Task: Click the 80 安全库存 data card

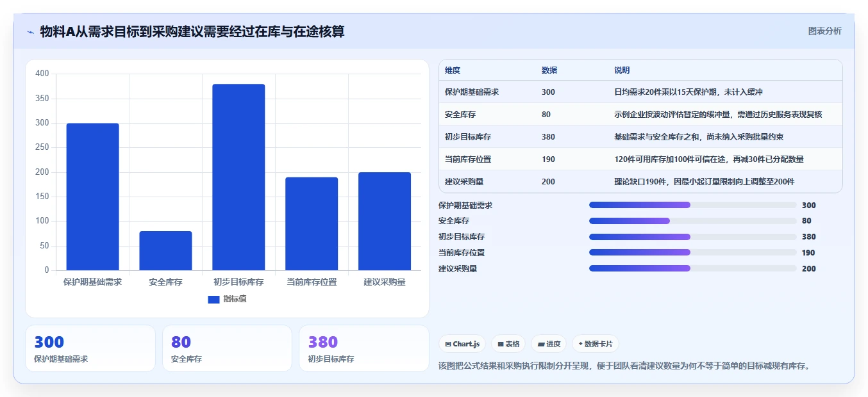Action: (x=228, y=348)
